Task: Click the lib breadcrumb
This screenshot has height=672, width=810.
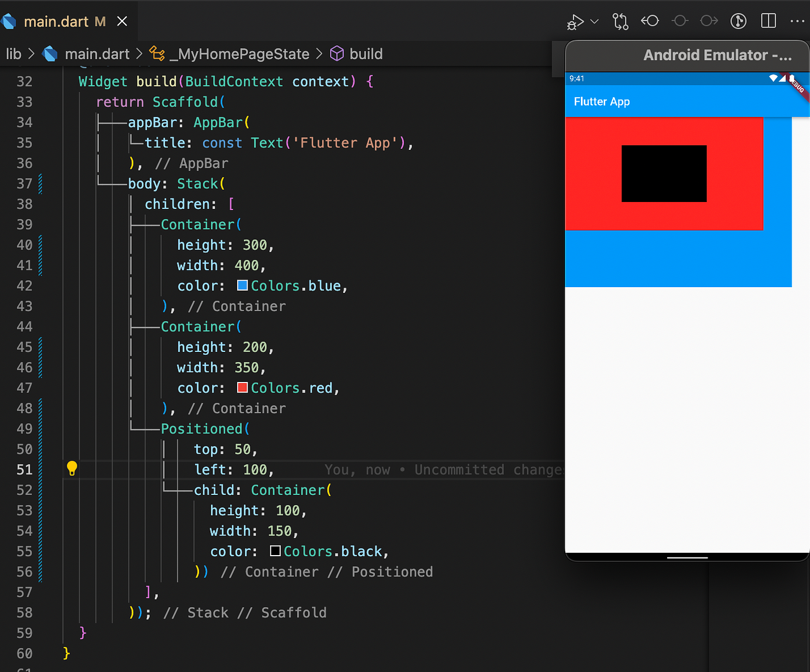Action: [x=13, y=54]
